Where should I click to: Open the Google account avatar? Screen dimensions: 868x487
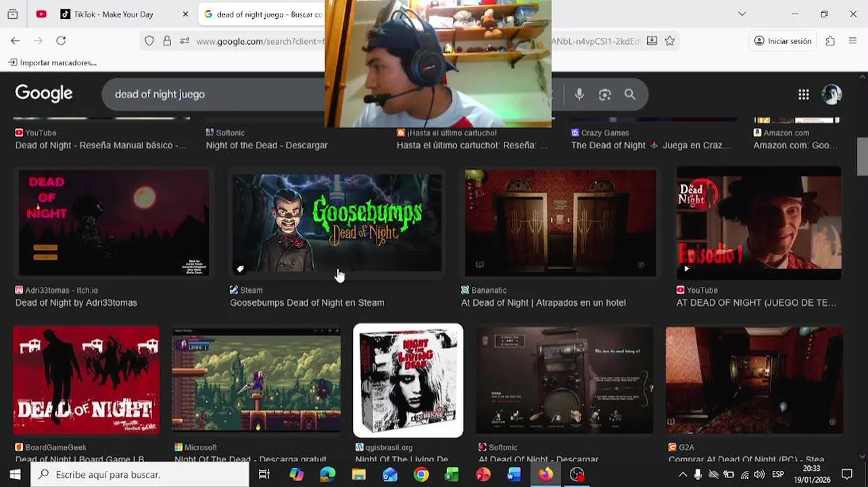pyautogui.click(x=831, y=95)
